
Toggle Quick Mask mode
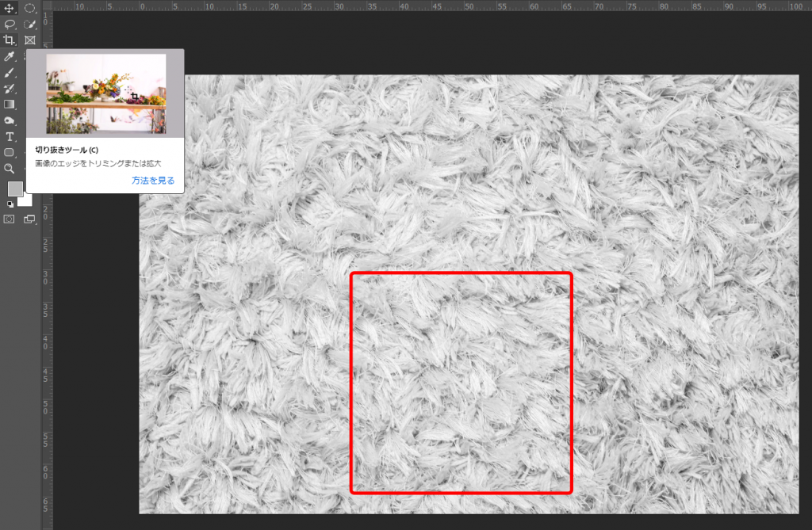(10, 219)
